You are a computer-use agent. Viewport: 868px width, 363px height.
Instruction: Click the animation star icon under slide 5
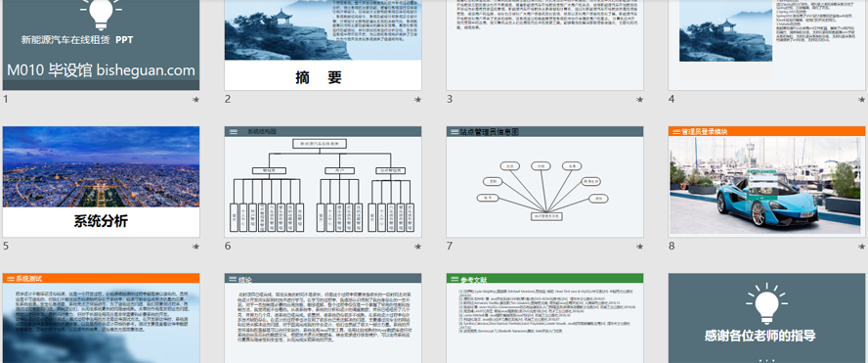195,247
